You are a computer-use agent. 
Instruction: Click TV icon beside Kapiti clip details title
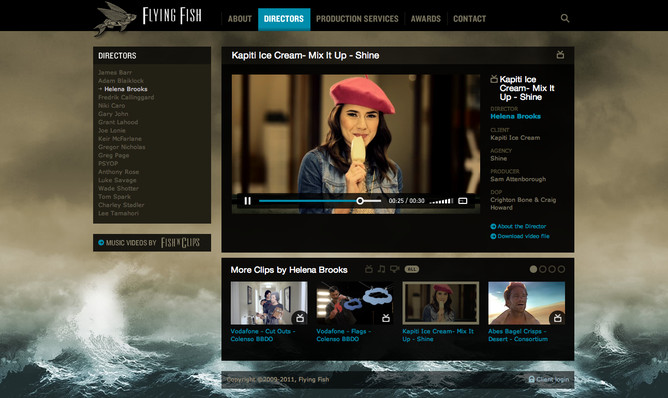494,79
